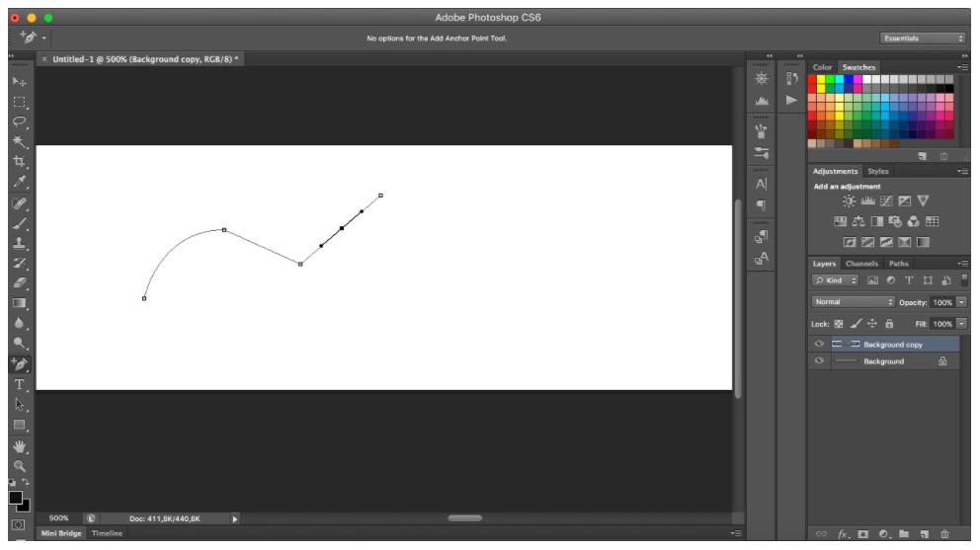The image size is (980, 550).
Task: Click the Opacity value field
Action: coord(942,302)
